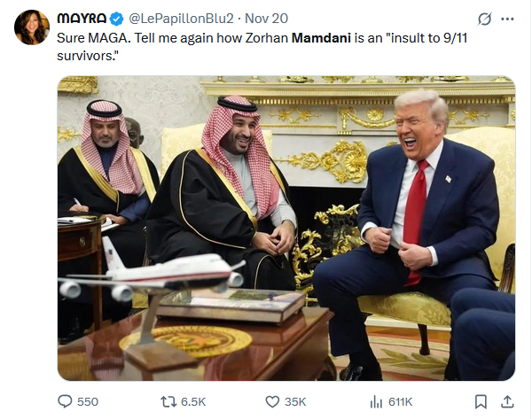Click the Nov 20 timestamp
Viewport: 532px width, 419px height.
(266, 19)
